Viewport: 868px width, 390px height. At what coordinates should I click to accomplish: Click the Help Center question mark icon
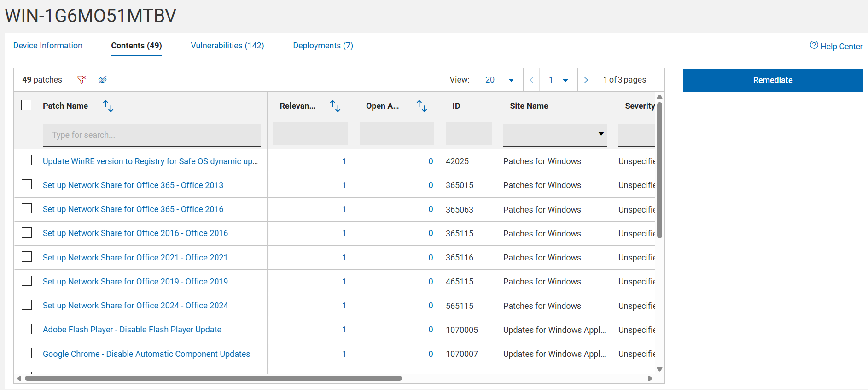pyautogui.click(x=814, y=45)
